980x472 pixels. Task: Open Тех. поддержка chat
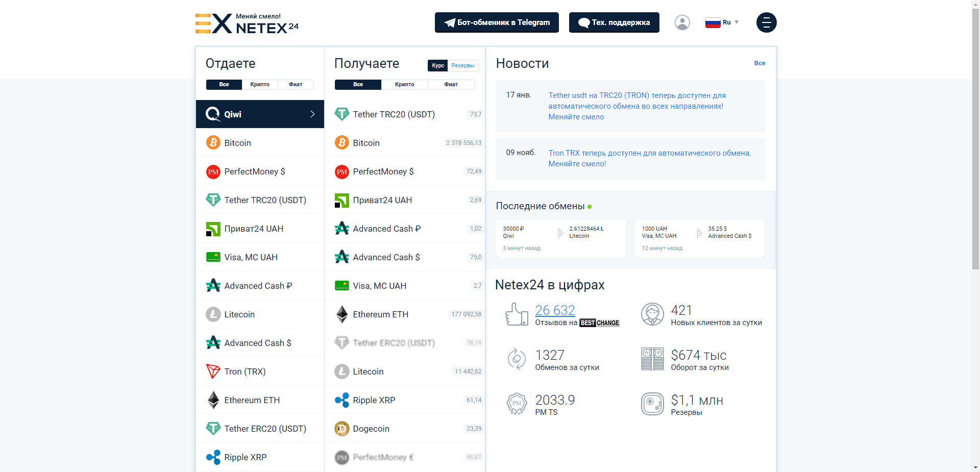tap(614, 22)
